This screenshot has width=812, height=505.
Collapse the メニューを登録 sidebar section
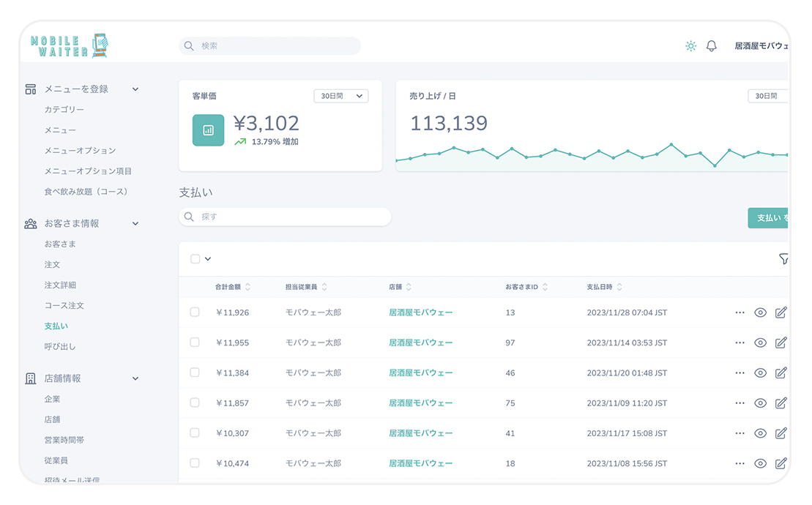(x=135, y=89)
